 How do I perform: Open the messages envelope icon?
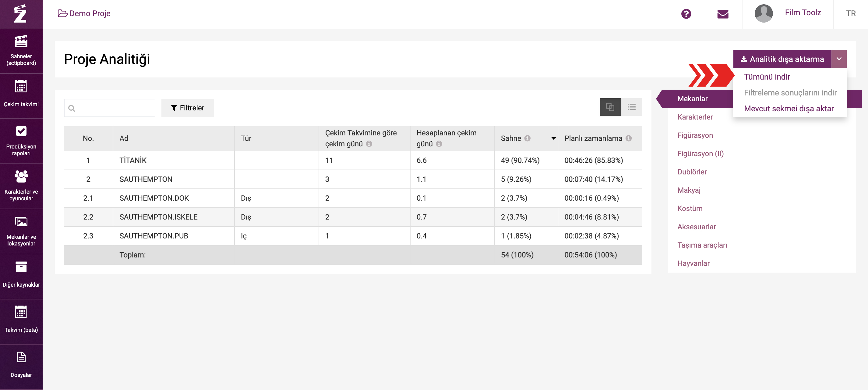722,14
